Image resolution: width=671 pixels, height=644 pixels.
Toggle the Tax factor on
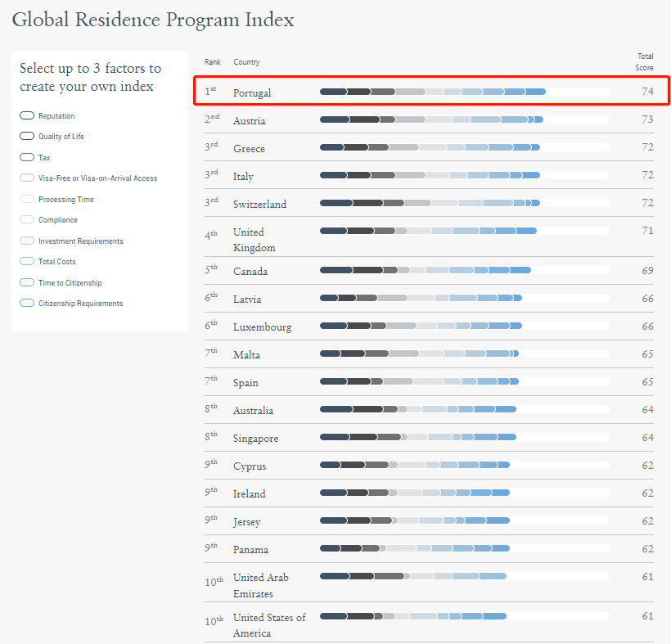click(27, 157)
